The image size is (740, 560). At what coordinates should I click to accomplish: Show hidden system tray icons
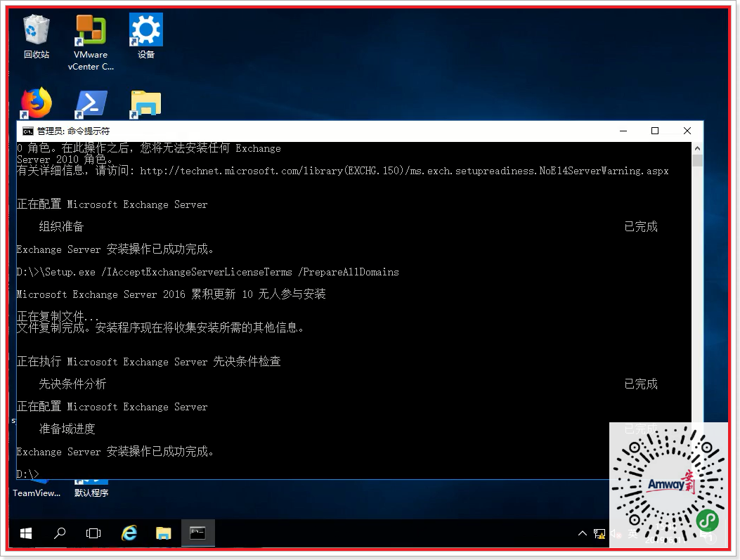(x=583, y=533)
